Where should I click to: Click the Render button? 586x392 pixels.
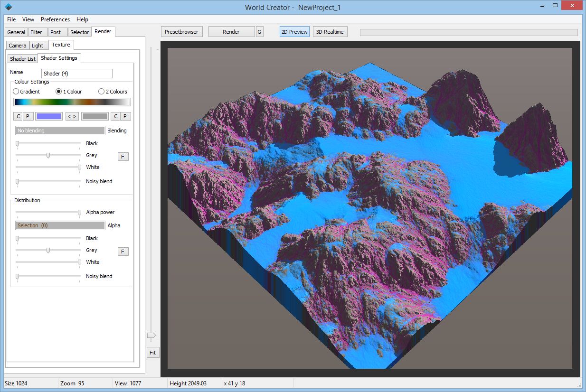[x=231, y=31]
